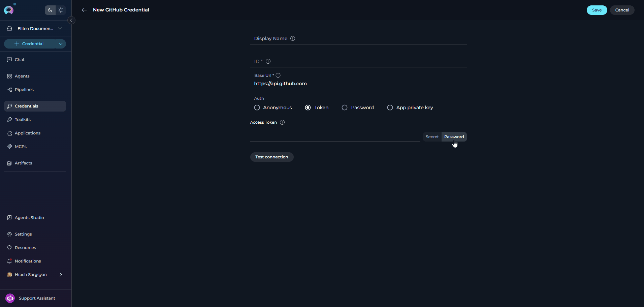Click the briefcase project icon

pos(9,29)
